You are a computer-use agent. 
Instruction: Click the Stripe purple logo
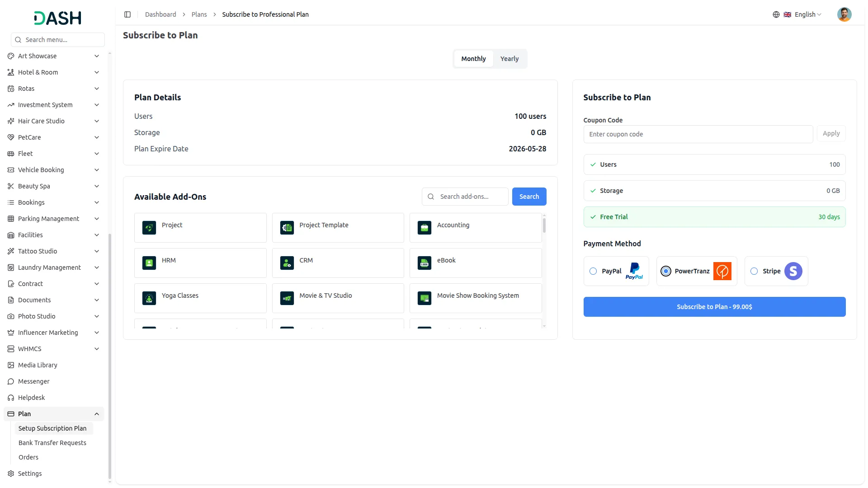[x=793, y=271]
